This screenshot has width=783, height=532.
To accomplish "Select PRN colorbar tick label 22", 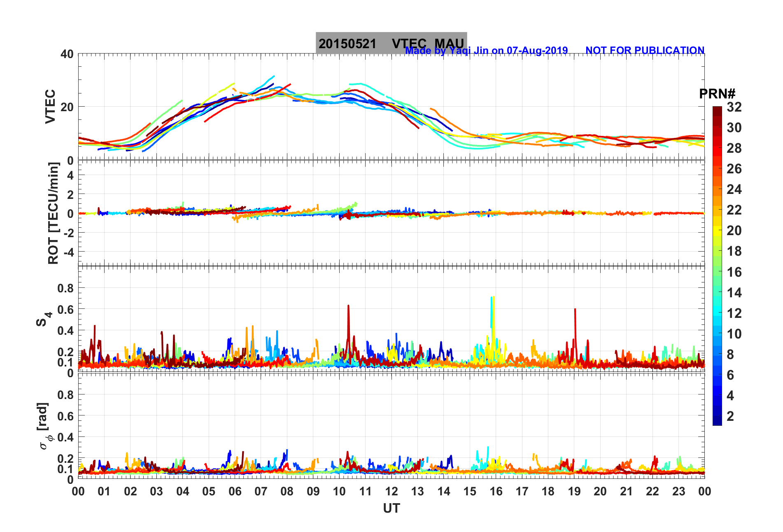I will 734,210.
